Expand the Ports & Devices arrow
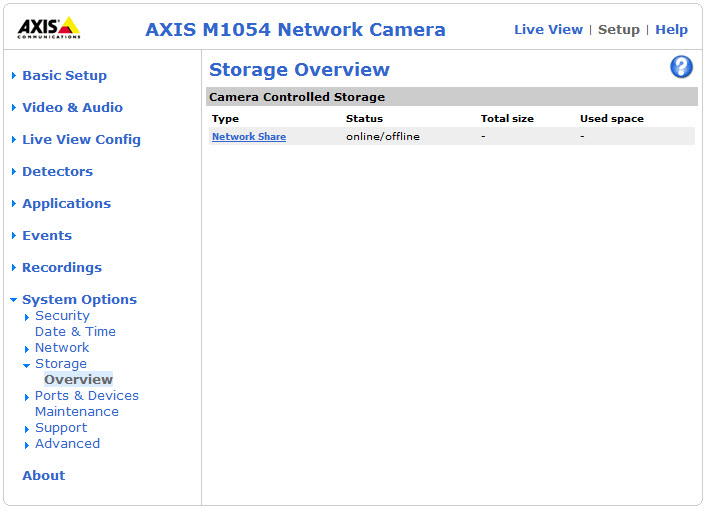The height and width of the screenshot is (511, 706). (27, 398)
